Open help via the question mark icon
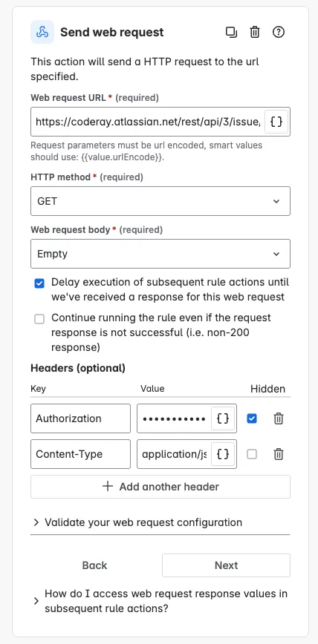The width and height of the screenshot is (318, 644). (279, 32)
